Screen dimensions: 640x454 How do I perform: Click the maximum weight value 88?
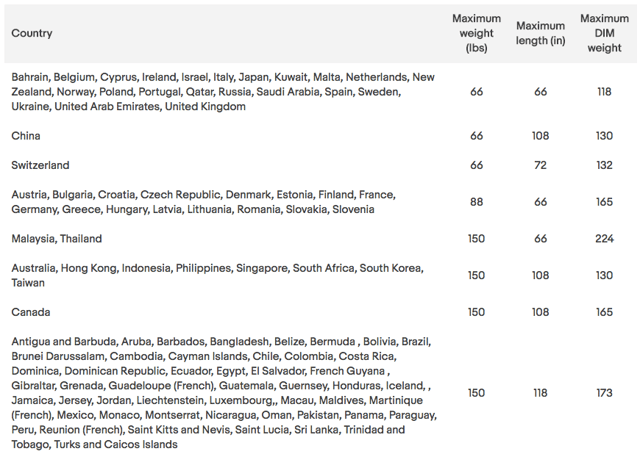point(476,202)
